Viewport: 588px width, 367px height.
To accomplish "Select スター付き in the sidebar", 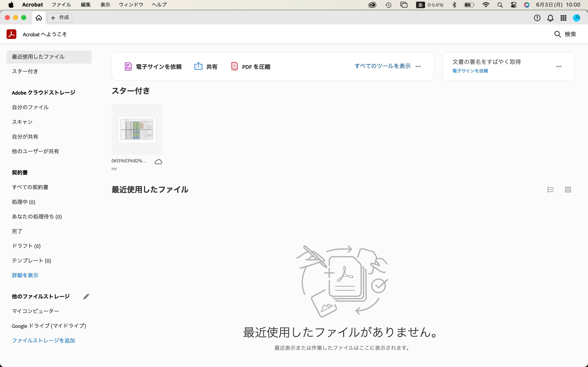I will [25, 71].
